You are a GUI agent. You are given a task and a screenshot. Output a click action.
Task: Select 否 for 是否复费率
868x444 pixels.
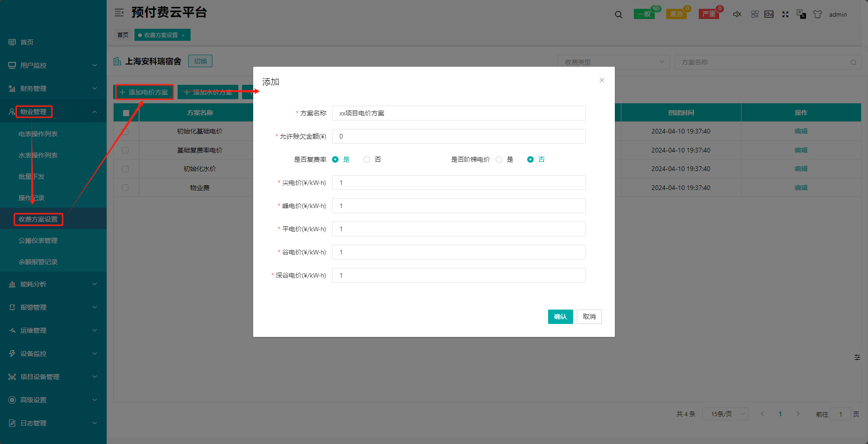point(367,159)
